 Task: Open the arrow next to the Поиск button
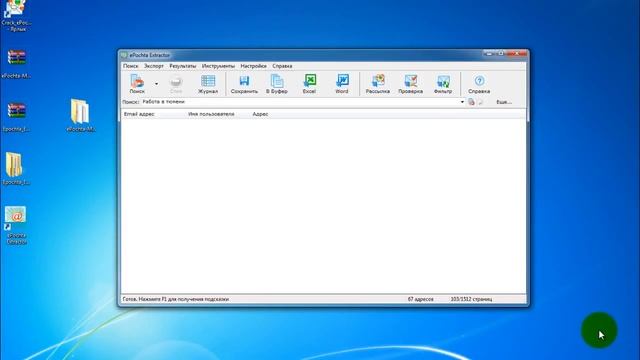[156, 84]
